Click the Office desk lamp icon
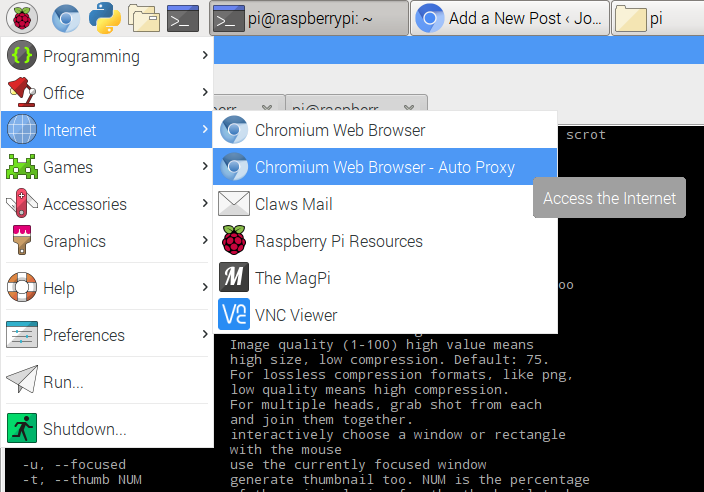This screenshot has width=704, height=492. (x=22, y=92)
